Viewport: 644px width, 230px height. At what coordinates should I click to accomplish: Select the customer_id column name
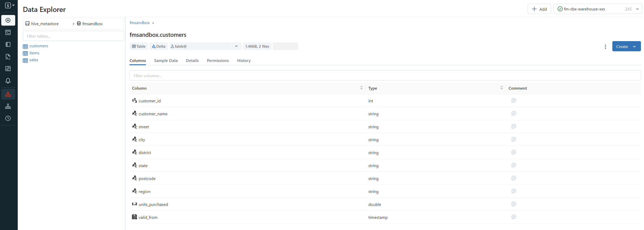tap(149, 101)
